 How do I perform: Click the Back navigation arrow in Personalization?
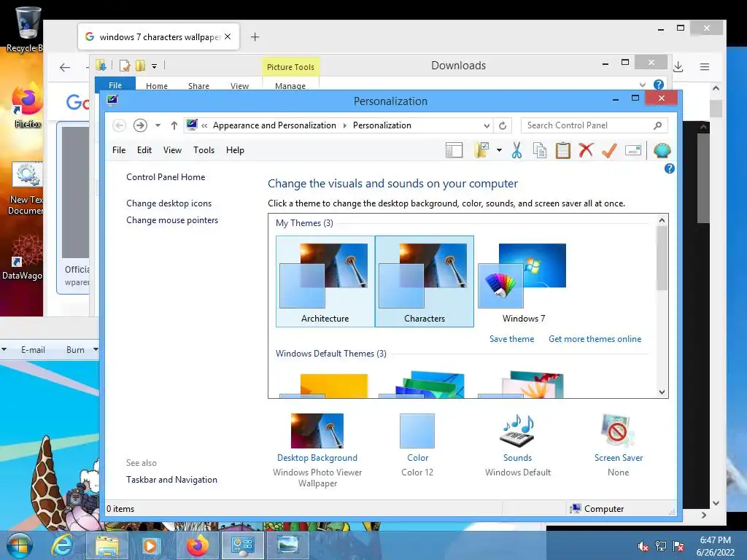[119, 125]
